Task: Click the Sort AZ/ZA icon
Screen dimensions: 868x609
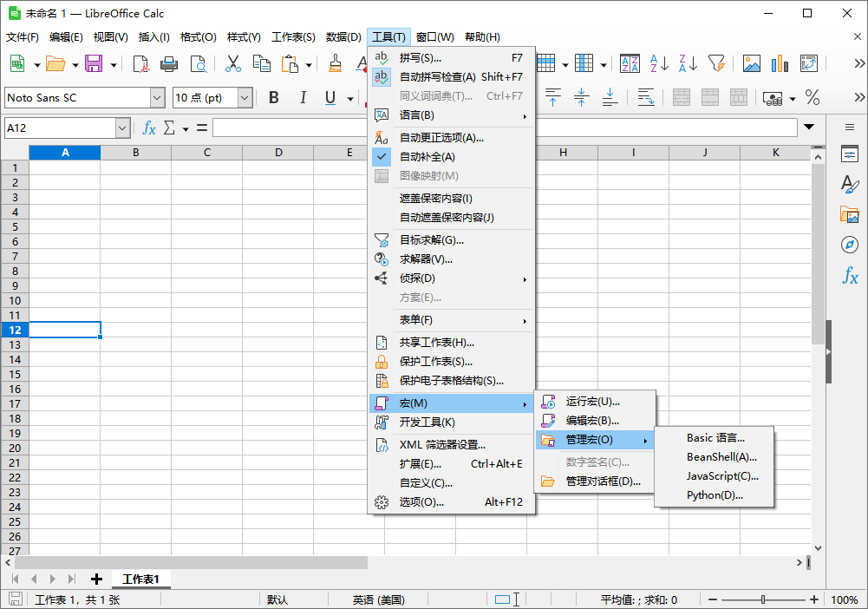Action: click(630, 63)
